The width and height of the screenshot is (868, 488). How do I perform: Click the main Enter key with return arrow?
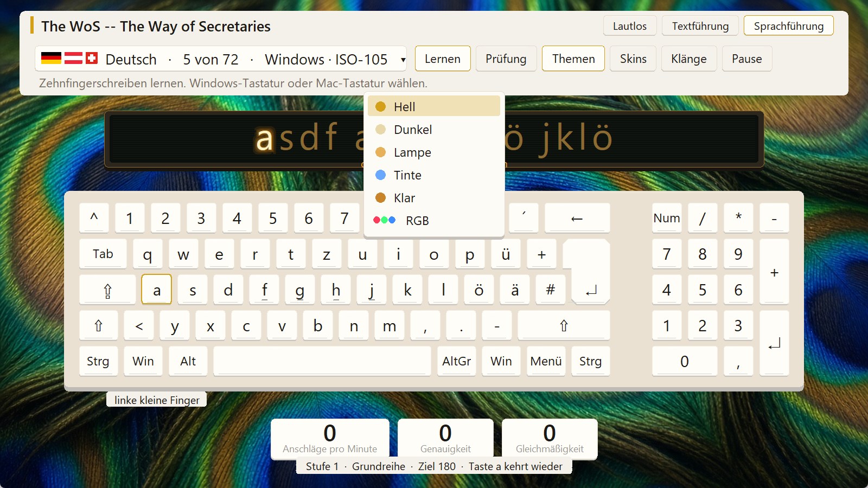(x=590, y=272)
